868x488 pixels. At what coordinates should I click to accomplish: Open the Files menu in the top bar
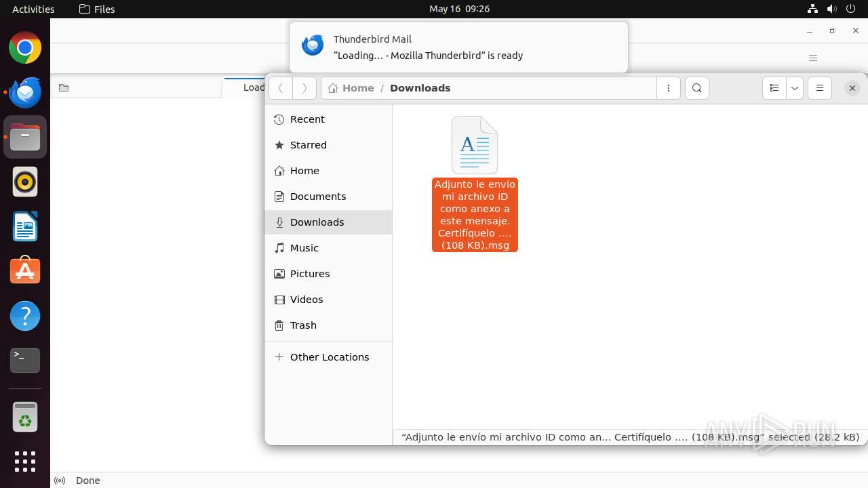point(97,9)
